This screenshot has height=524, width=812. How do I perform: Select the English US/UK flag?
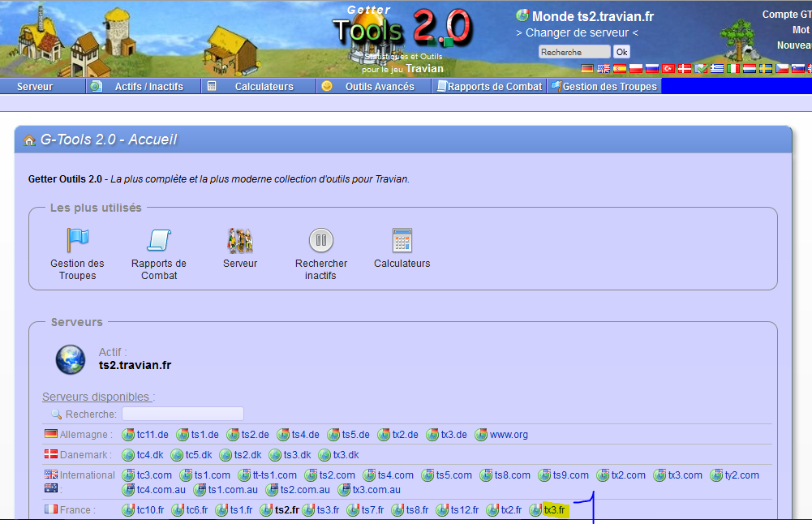pyautogui.click(x=604, y=68)
